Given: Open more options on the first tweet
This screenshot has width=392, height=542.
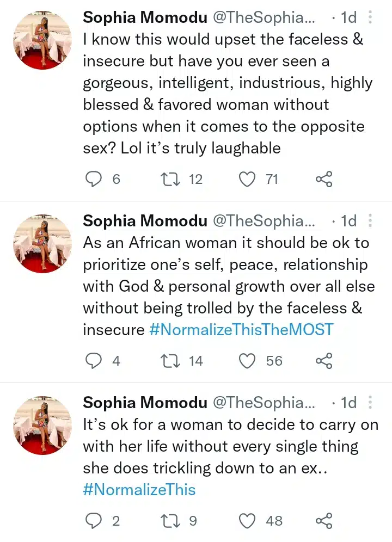Looking at the screenshot, I should (x=370, y=17).
